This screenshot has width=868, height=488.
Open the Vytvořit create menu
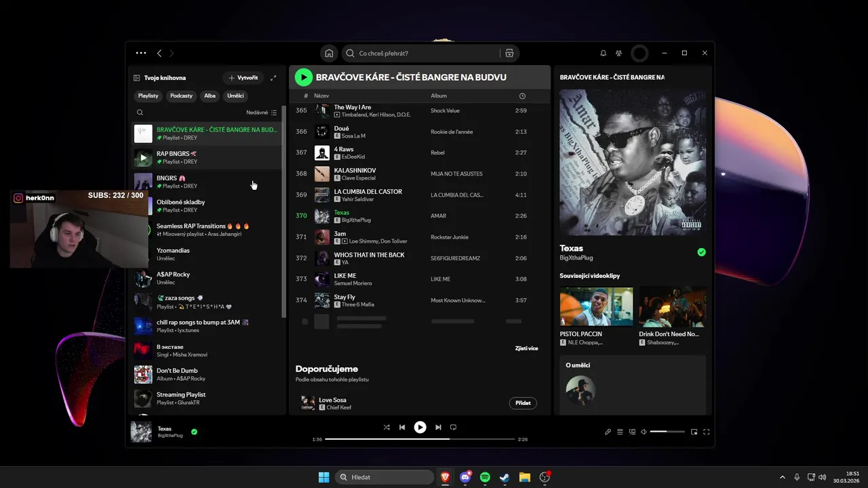243,78
